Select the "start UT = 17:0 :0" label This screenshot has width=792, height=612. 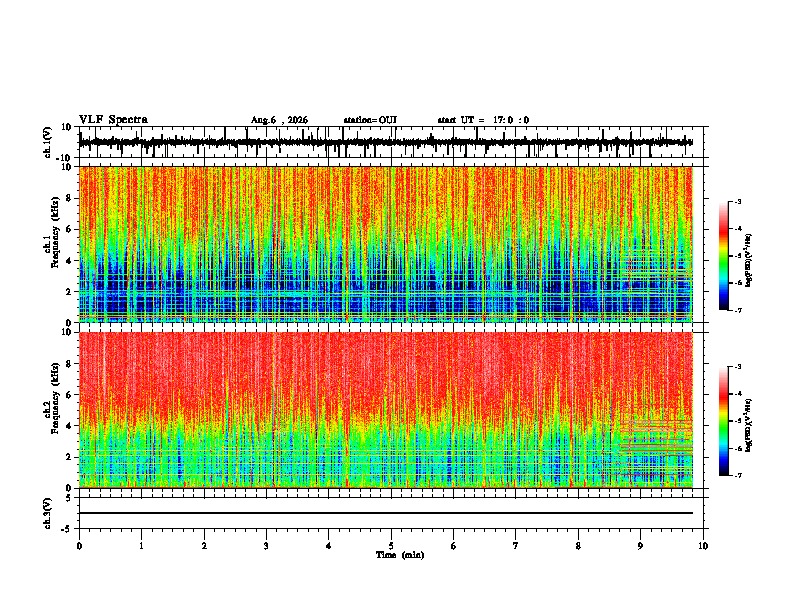483,120
